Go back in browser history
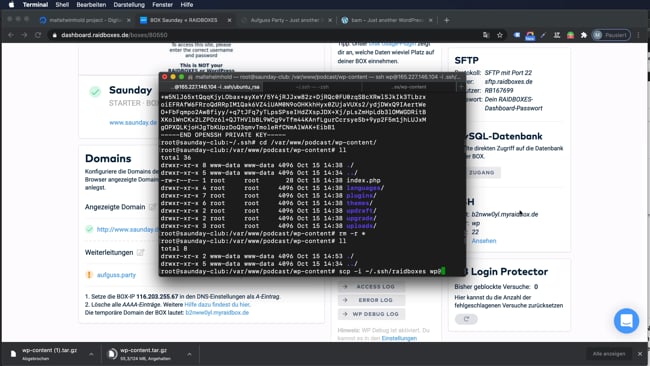650x366 pixels. [11, 35]
